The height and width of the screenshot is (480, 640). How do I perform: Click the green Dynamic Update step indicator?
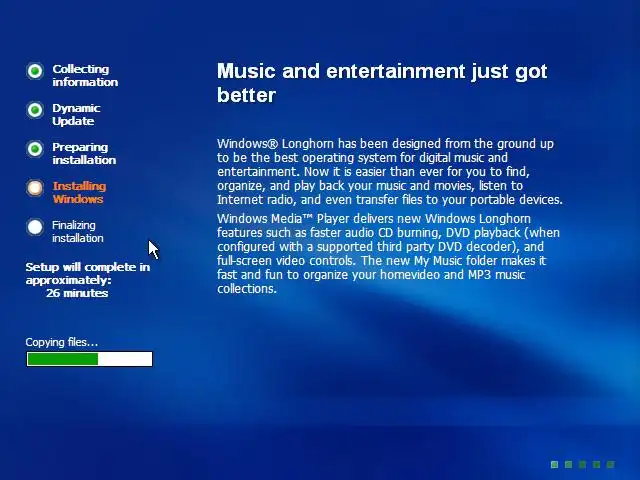click(x=35, y=110)
